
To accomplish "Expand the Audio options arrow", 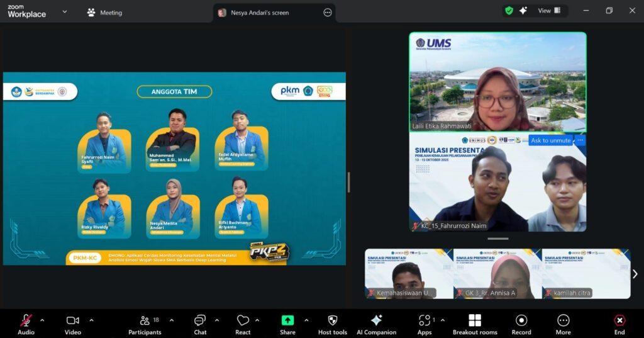I will (x=42, y=320).
